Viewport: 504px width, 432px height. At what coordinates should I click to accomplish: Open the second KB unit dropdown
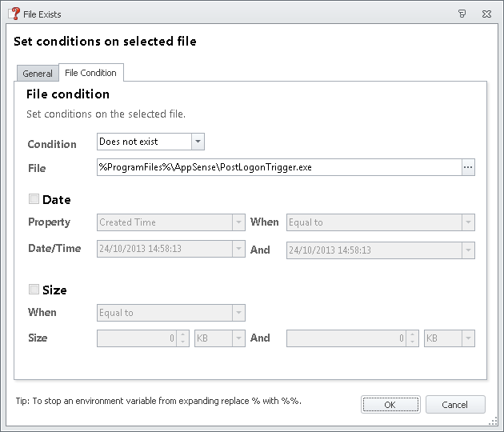click(468, 338)
